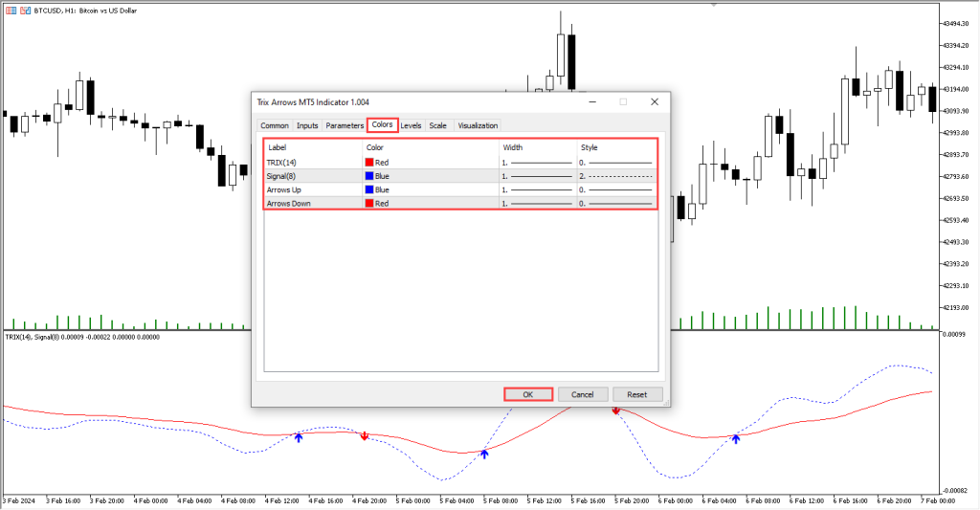This screenshot has height=510, width=980.
Task: Click the red color swatch for TRIX(14)
Action: [x=369, y=163]
